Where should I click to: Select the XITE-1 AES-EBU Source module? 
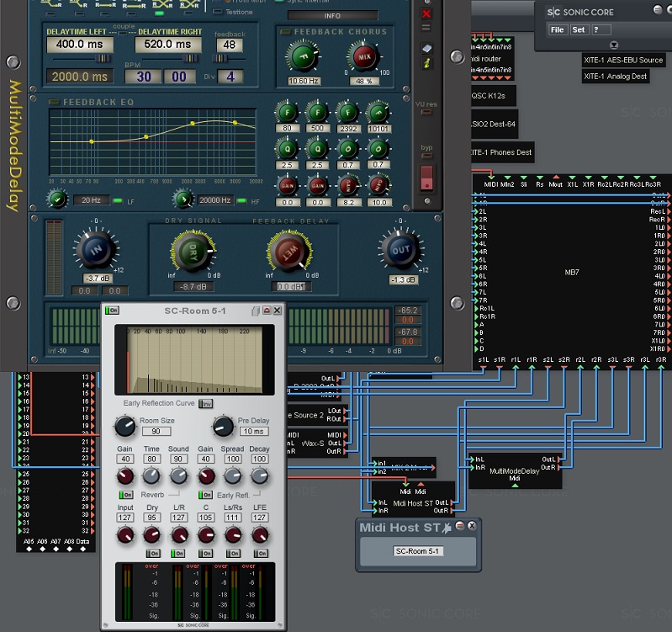623,60
